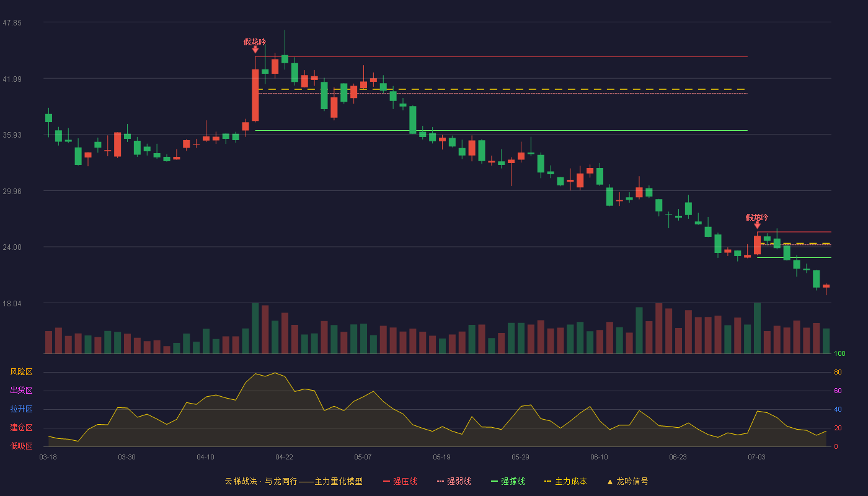This screenshot has width=868, height=496.
Task: Click the 07-03 date axis label
Action: tap(756, 457)
